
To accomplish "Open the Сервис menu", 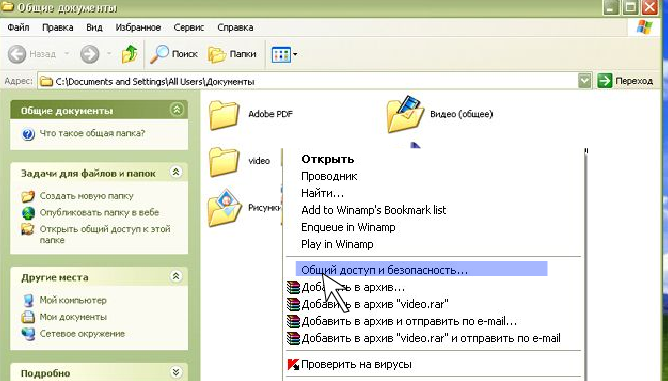I will [188, 28].
